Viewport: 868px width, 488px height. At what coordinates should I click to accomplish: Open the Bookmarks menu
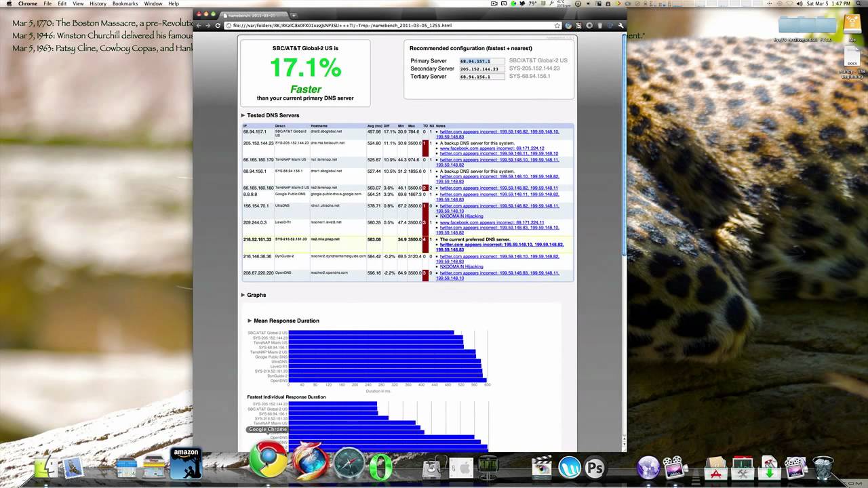tap(125, 3)
